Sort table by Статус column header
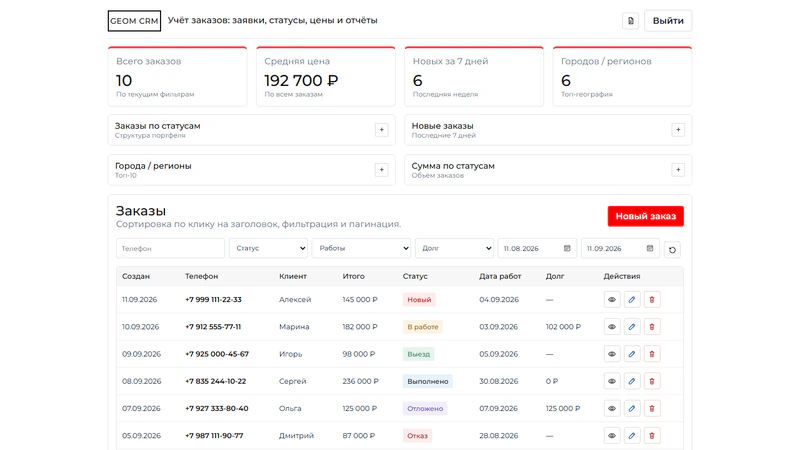This screenshot has width=800, height=450. 415,276
